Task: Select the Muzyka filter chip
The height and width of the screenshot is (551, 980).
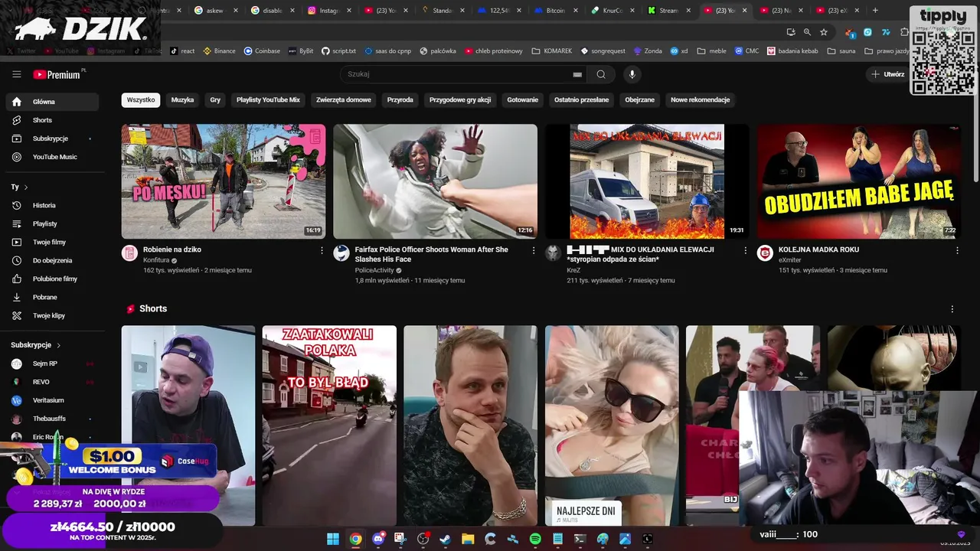Action: pos(182,100)
